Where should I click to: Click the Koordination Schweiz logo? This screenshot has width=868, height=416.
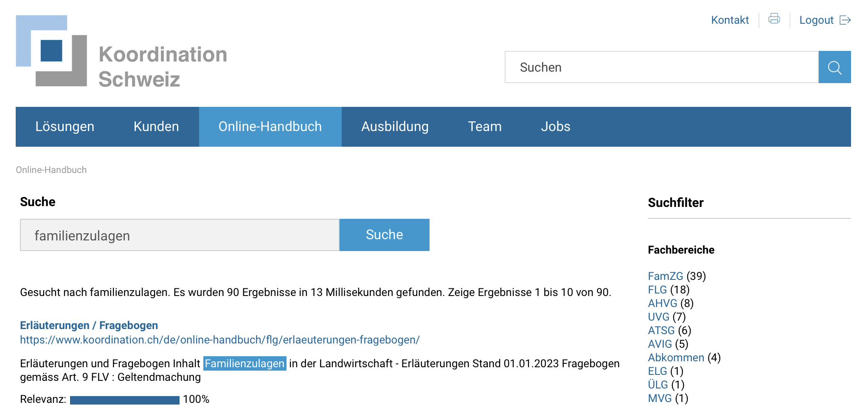pos(121,51)
